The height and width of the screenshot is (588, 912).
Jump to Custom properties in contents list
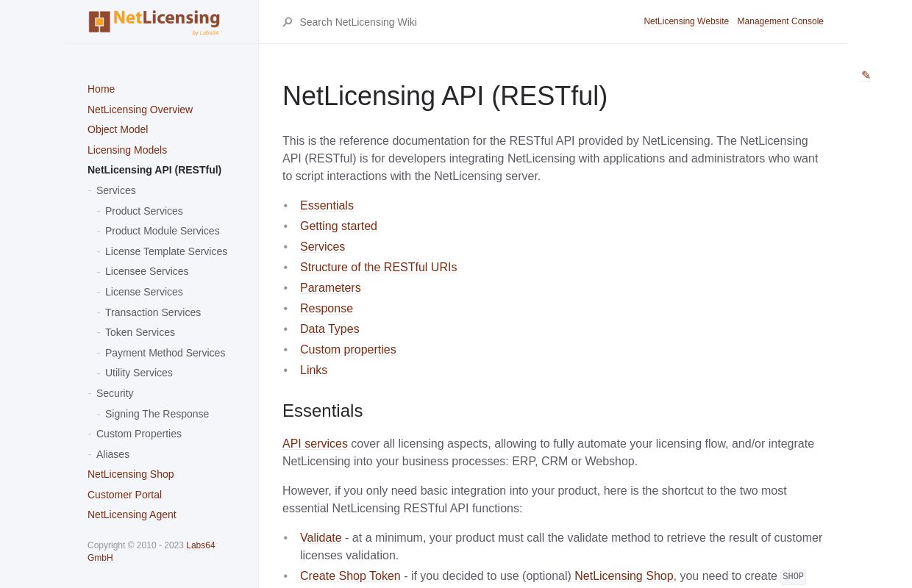point(348,350)
